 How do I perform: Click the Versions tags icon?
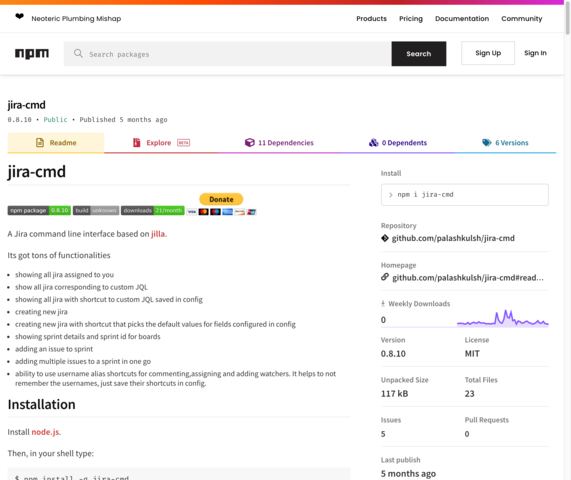pos(487,142)
